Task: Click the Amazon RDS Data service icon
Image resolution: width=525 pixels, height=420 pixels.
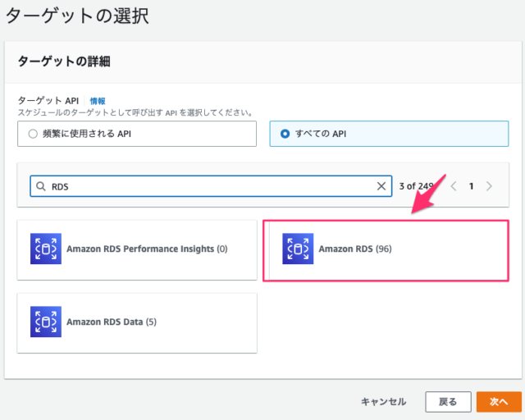Action: (x=46, y=322)
